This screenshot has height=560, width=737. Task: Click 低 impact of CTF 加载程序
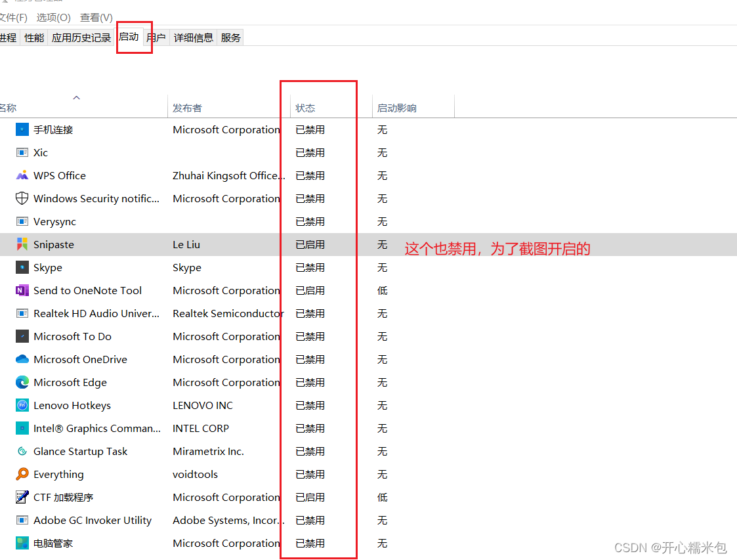(x=382, y=497)
